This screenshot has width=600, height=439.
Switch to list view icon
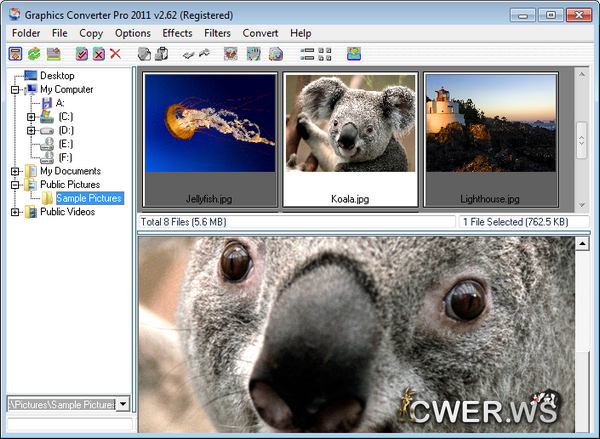tap(307, 54)
